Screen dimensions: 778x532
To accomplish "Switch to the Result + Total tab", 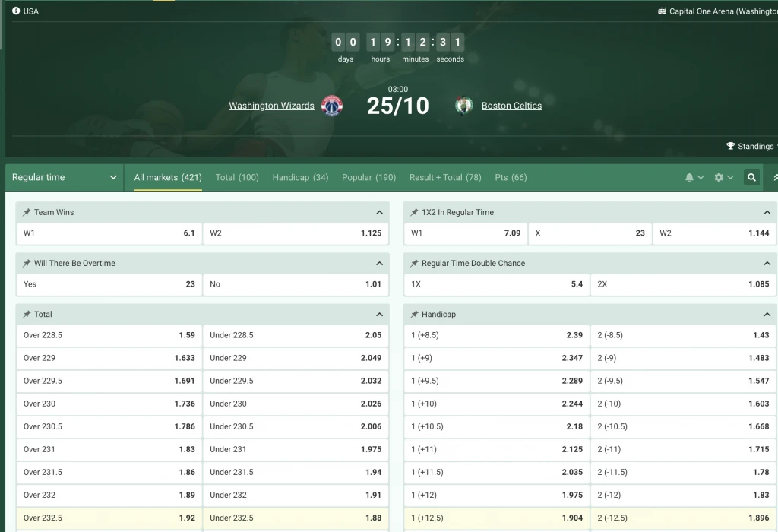I will pyautogui.click(x=445, y=177).
